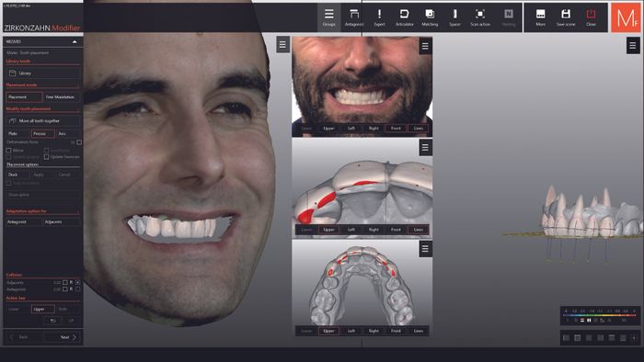644x362 pixels.
Task: Toggle the Antagonist R checkbox
Action: pos(77,289)
